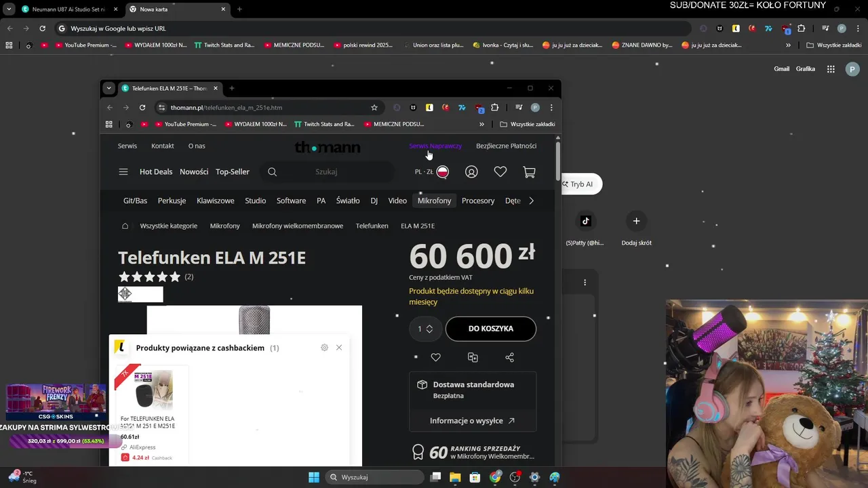Reload the thomann.pl page

142,108
